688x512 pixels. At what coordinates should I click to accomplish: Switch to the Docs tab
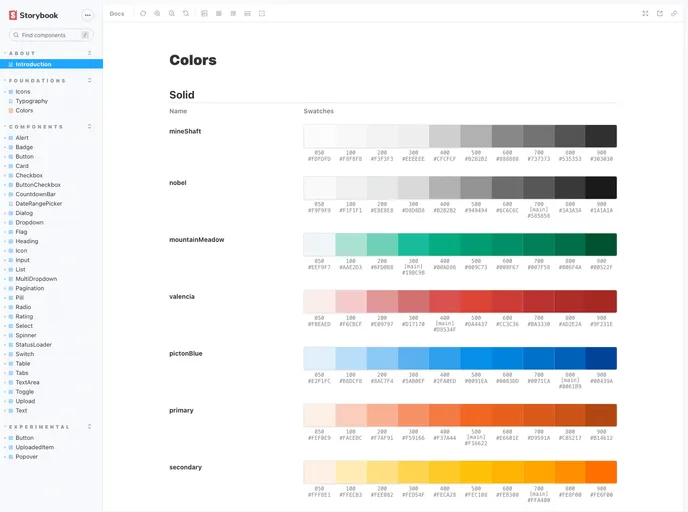(x=117, y=14)
